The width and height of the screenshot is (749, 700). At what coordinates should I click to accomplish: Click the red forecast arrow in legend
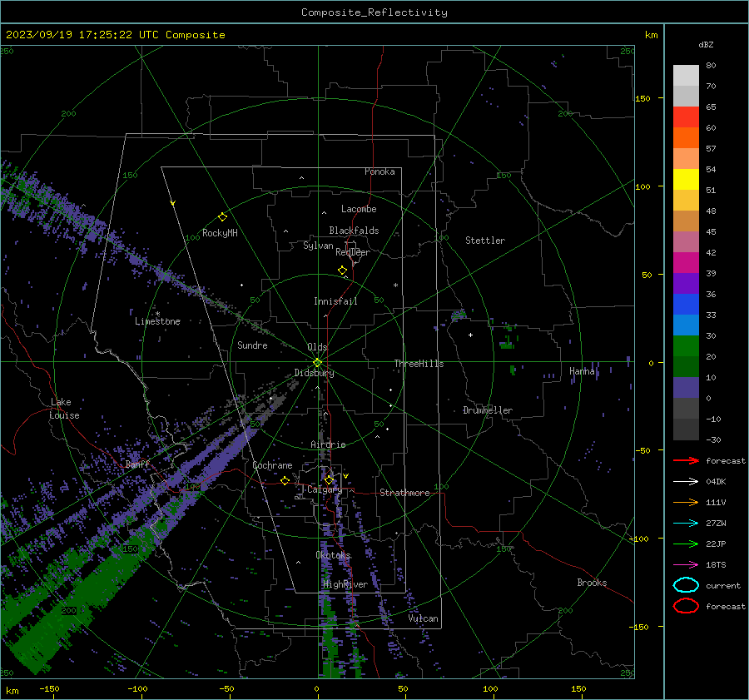pyautogui.click(x=686, y=460)
